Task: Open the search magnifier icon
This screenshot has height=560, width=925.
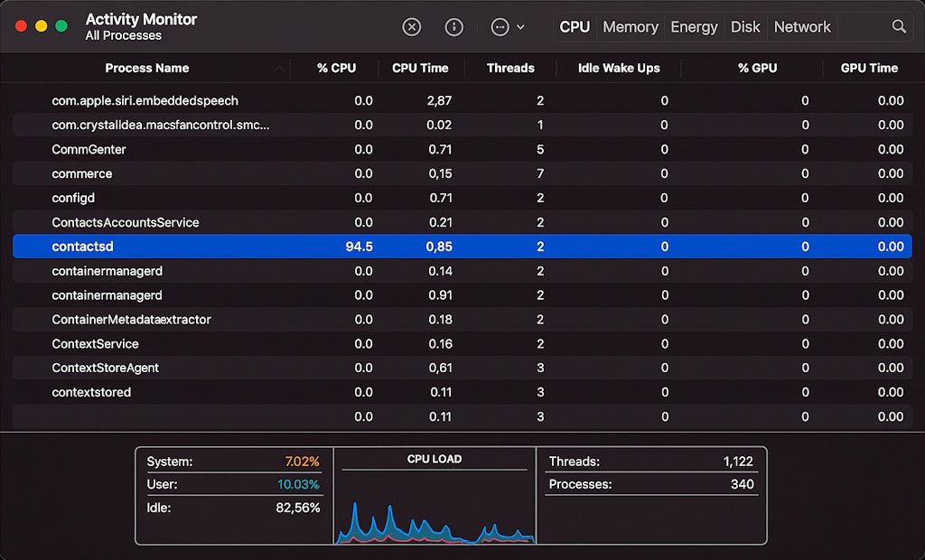Action: pos(899,26)
